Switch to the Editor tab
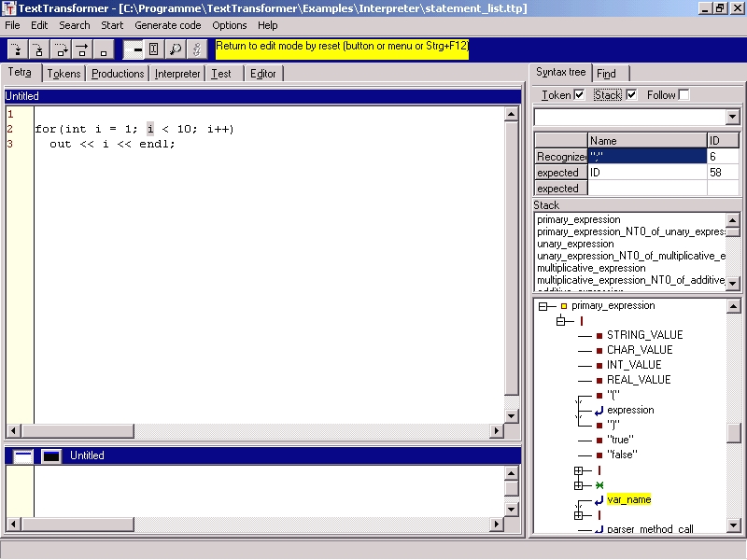This screenshot has width=747, height=560. click(263, 74)
